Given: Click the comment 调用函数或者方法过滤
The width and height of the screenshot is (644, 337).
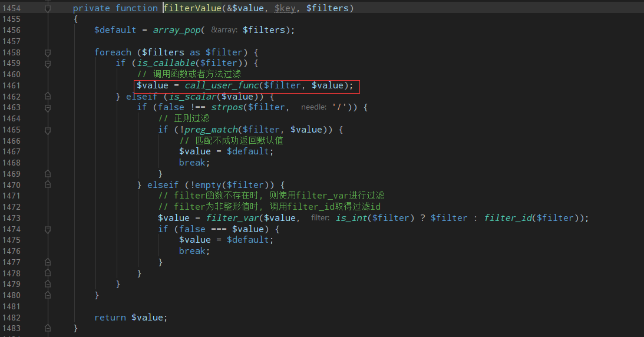Looking at the screenshot, I should 189,74.
